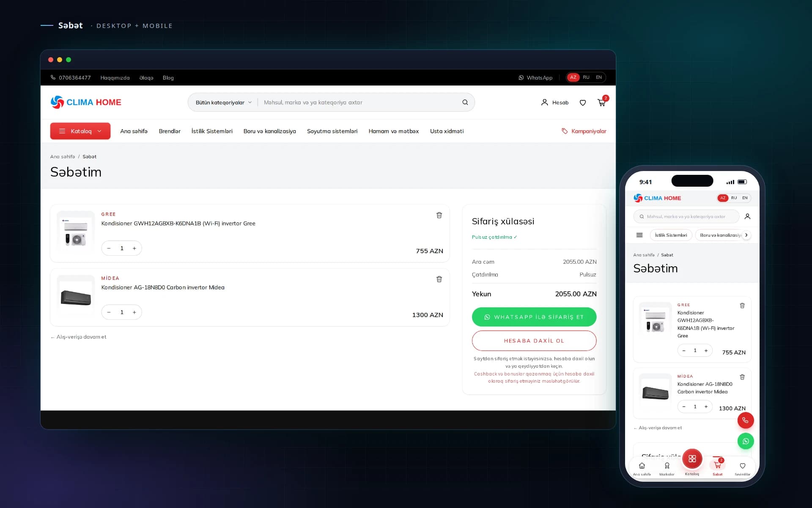Image resolution: width=812 pixels, height=508 pixels.
Task: Switch mobile language to EN
Action: (745, 198)
